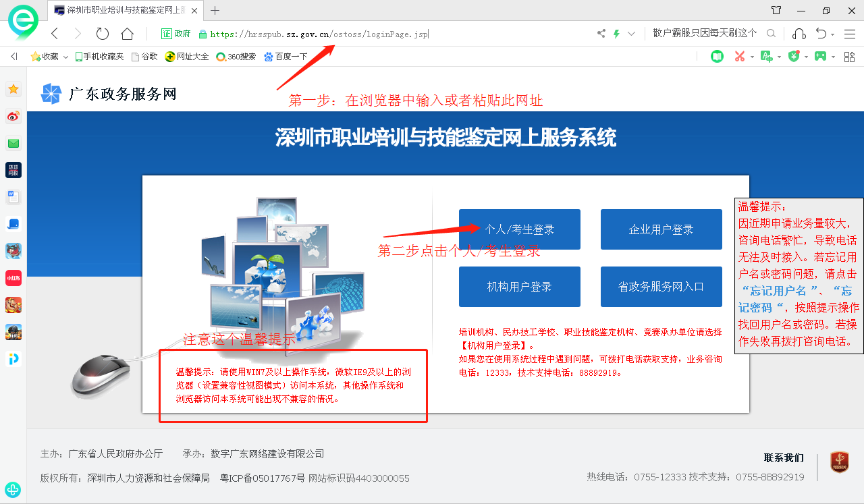Open a new browser tab
This screenshot has width=864, height=504.
pos(215,10)
